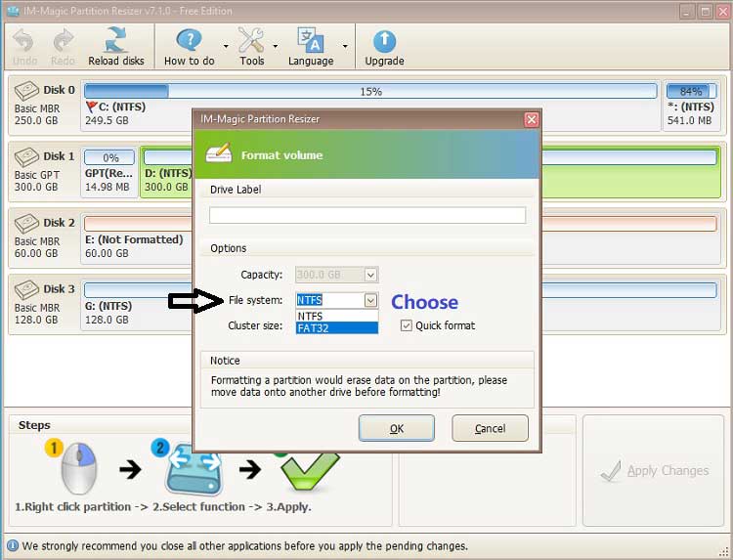733x560 pixels.
Task: Click Cancel in Format volume dialog
Action: 490,428
